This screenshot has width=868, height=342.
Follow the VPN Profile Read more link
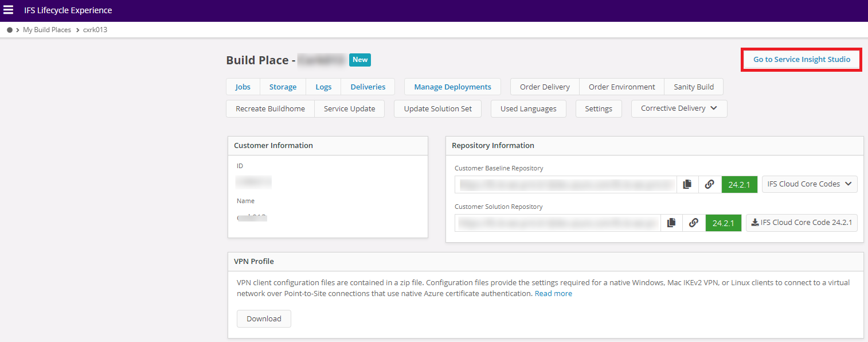point(553,293)
